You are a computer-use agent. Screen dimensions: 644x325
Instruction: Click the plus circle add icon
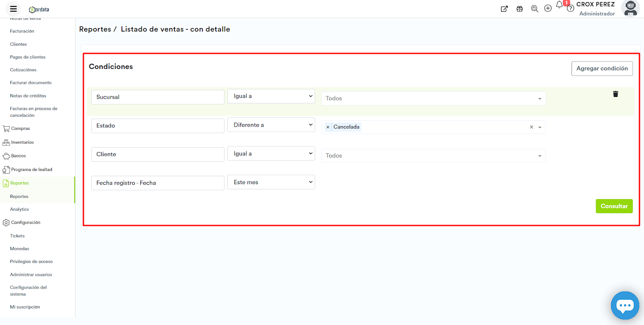(x=548, y=8)
